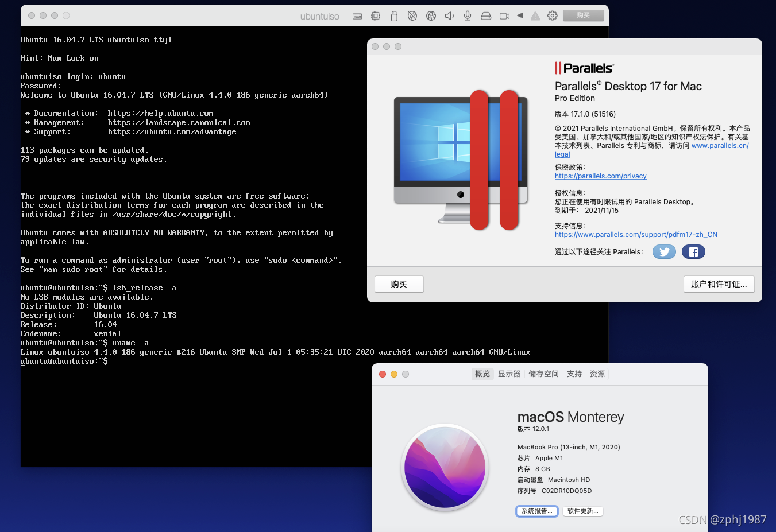
Task: Minimize the About This Mac window
Action: [x=394, y=374]
